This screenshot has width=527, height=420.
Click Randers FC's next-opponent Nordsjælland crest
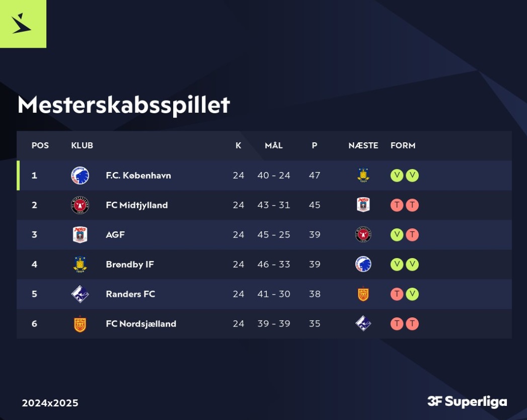click(x=363, y=294)
